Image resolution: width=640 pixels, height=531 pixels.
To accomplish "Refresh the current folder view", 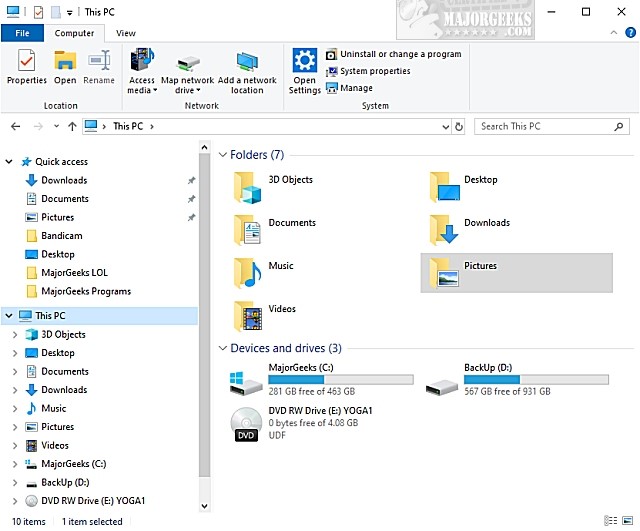I will click(459, 127).
